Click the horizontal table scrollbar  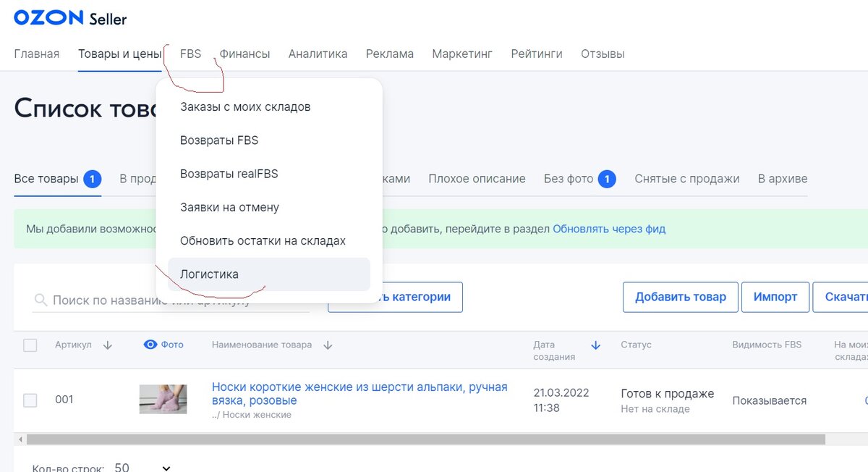click(426, 439)
